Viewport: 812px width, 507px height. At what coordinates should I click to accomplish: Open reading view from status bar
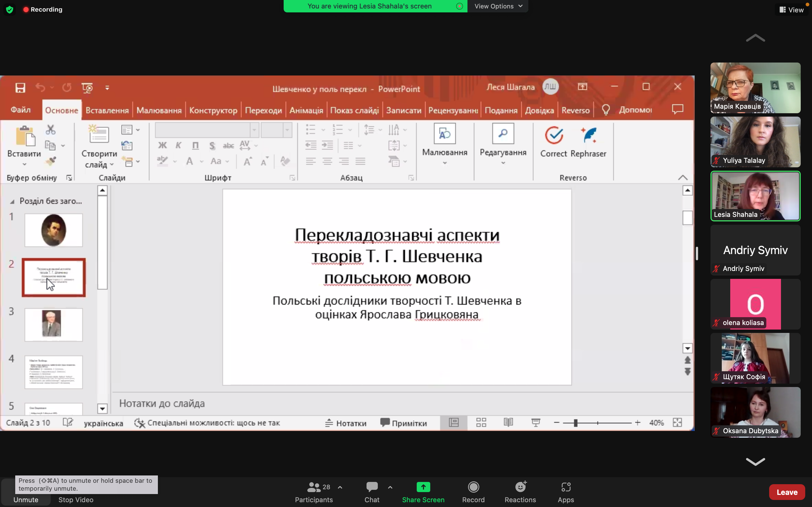[x=508, y=422]
